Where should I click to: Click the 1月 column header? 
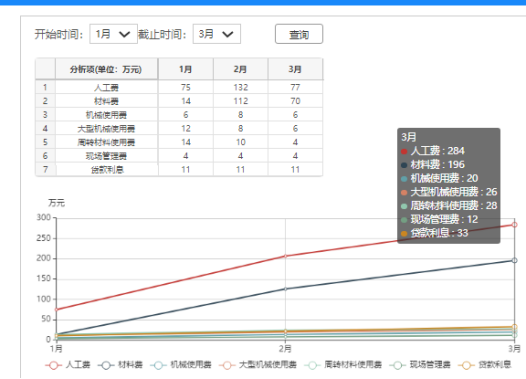click(x=186, y=69)
